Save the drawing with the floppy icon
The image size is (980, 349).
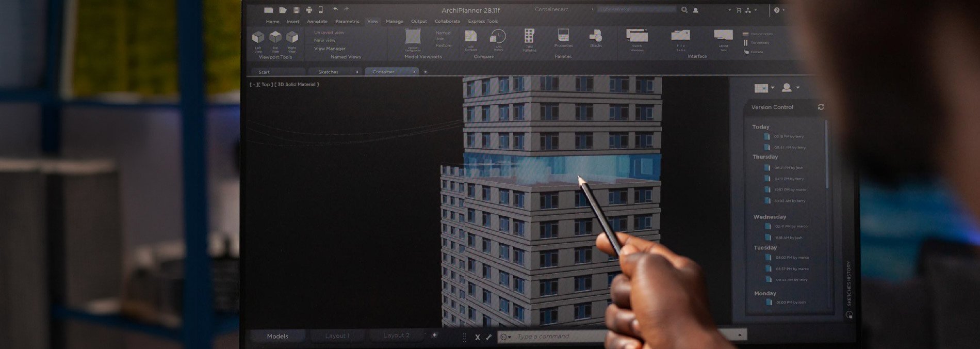click(x=296, y=10)
